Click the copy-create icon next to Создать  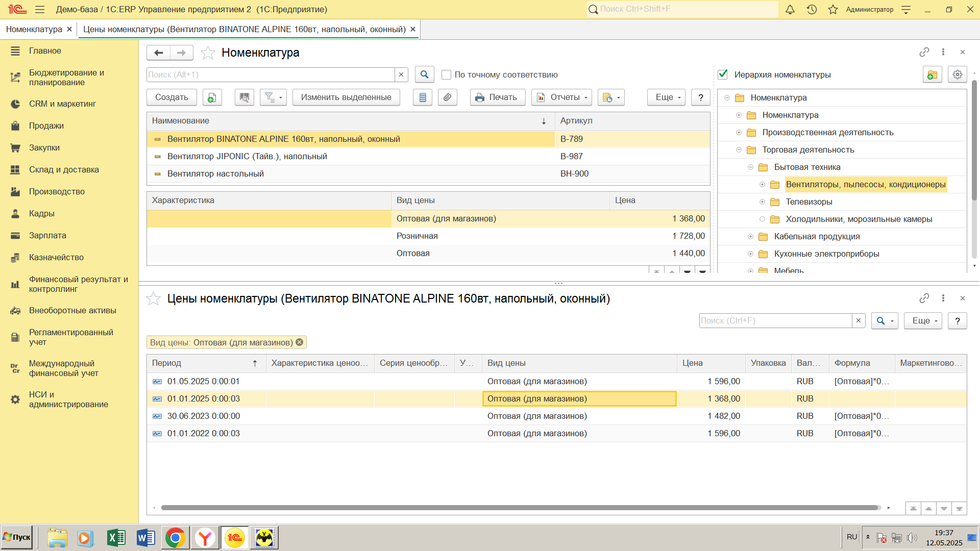tap(212, 97)
